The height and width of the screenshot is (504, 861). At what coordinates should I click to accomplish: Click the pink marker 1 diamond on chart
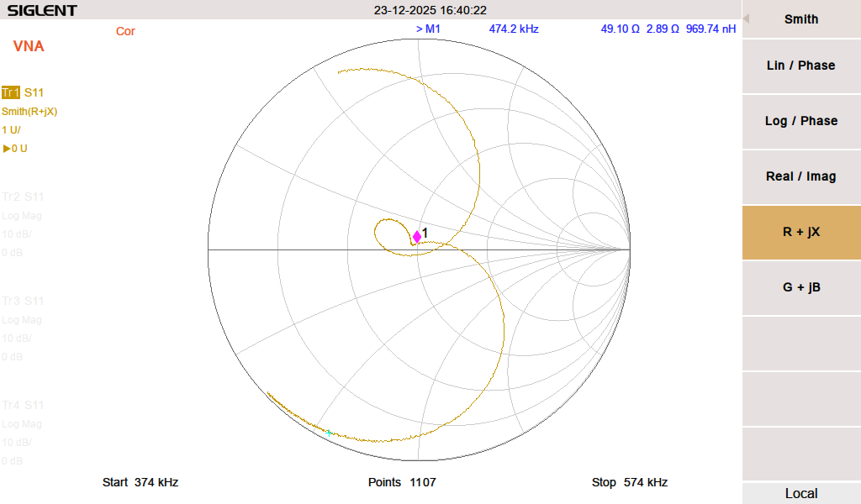pos(417,237)
